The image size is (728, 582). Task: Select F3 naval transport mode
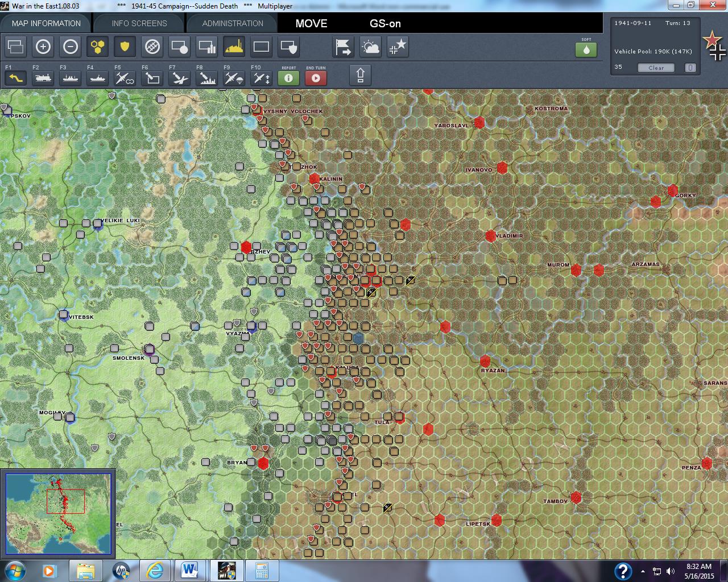[x=71, y=78]
